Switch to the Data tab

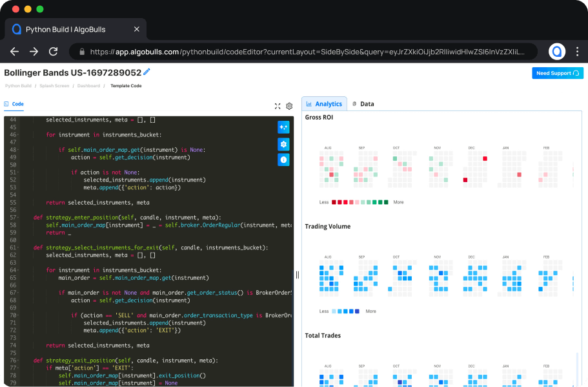[x=363, y=104]
